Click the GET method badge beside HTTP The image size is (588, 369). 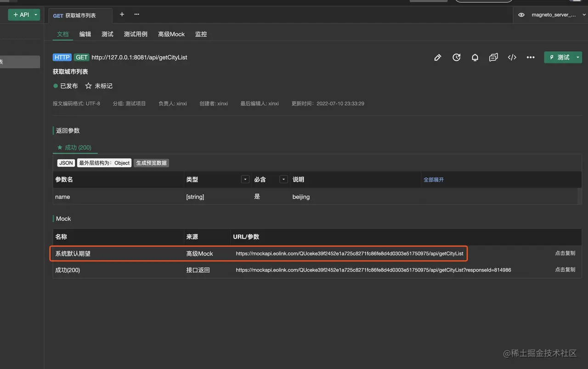82,57
